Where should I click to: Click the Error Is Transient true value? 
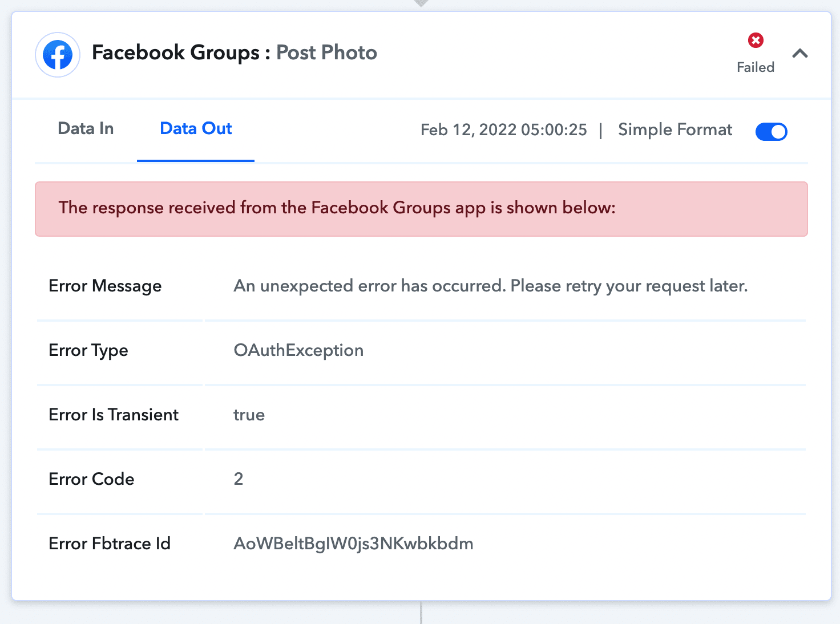[249, 415]
